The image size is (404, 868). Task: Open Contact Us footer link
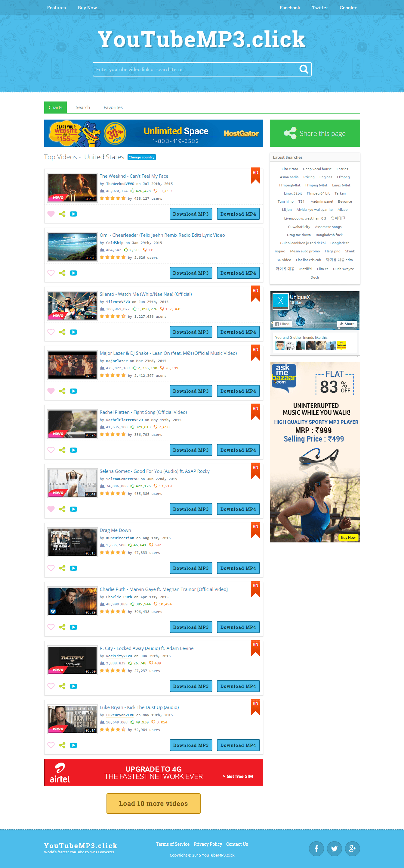point(237,844)
